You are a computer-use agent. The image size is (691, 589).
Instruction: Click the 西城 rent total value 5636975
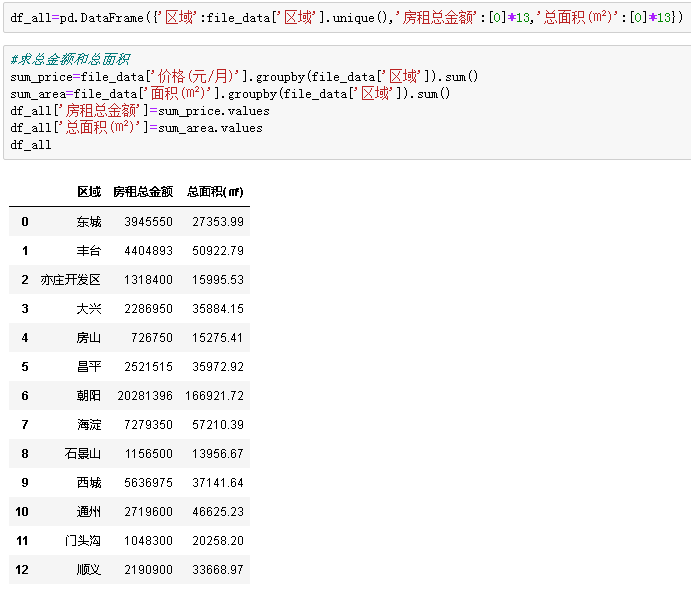[x=148, y=483]
